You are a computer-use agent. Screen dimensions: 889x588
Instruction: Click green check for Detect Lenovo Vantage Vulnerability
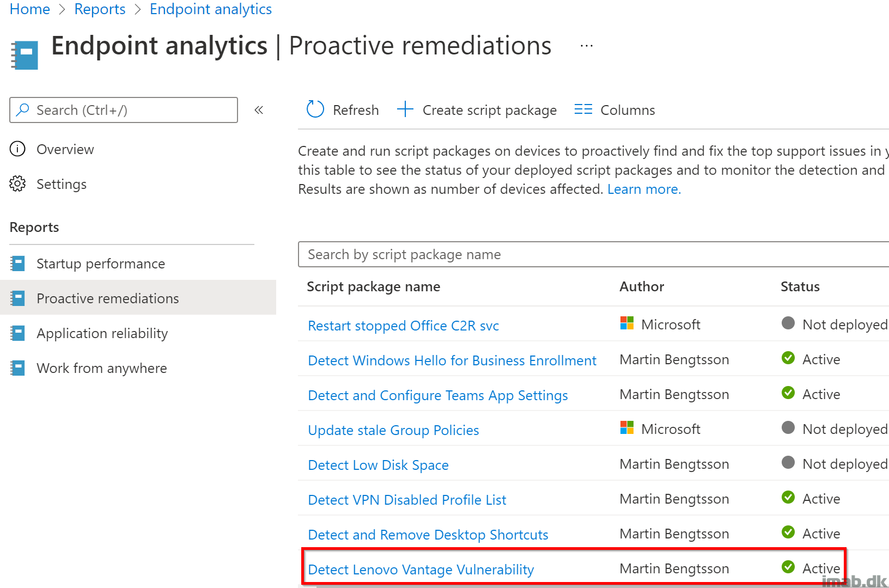click(788, 567)
